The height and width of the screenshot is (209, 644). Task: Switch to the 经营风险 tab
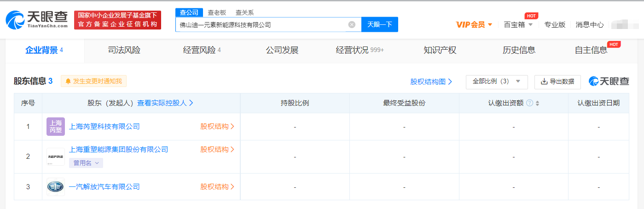pyautogui.click(x=202, y=50)
